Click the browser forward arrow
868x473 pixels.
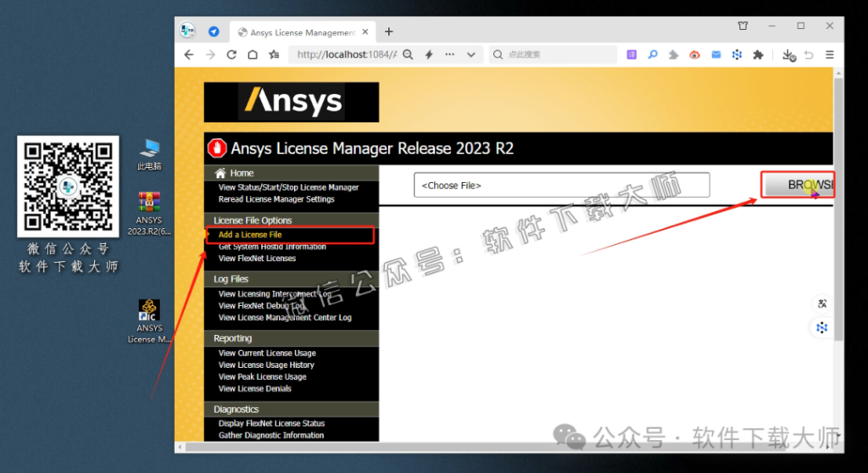pos(210,55)
